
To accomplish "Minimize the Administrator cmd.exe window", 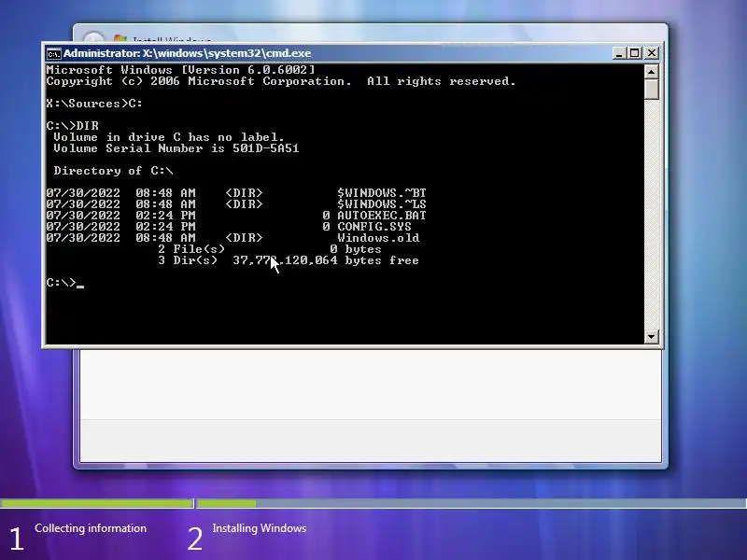I will [618, 53].
